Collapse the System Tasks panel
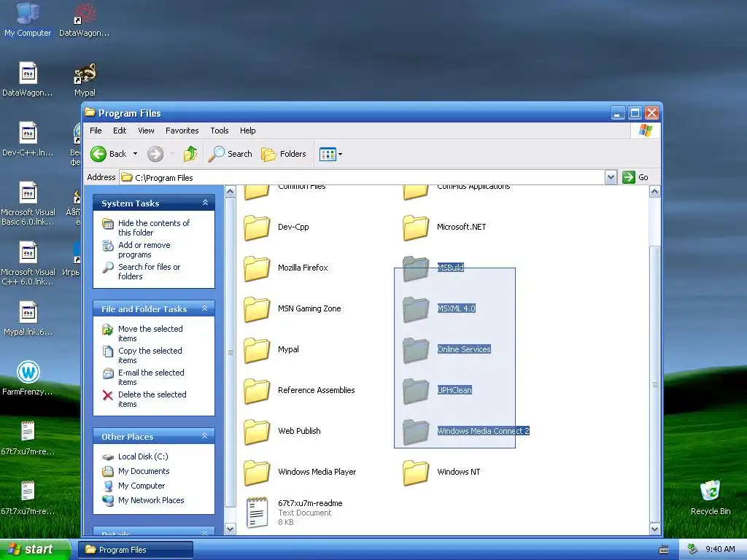Viewport: 747px width, 560px height. 205,203
